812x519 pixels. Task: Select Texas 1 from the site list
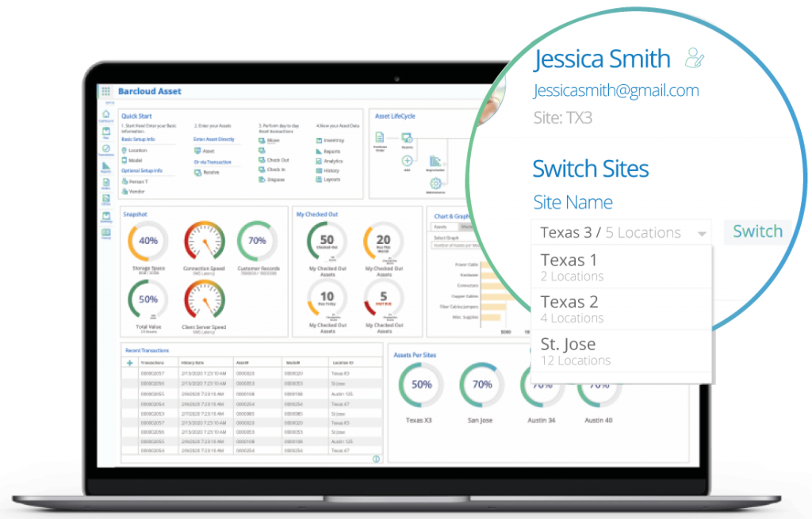pyautogui.click(x=622, y=267)
